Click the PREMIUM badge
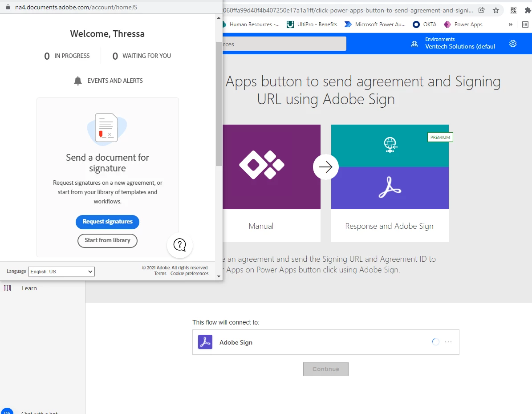532x414 pixels. (440, 137)
